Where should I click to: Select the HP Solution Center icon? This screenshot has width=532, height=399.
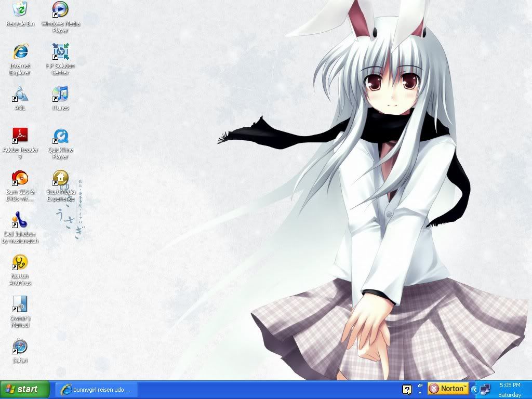click(x=60, y=52)
